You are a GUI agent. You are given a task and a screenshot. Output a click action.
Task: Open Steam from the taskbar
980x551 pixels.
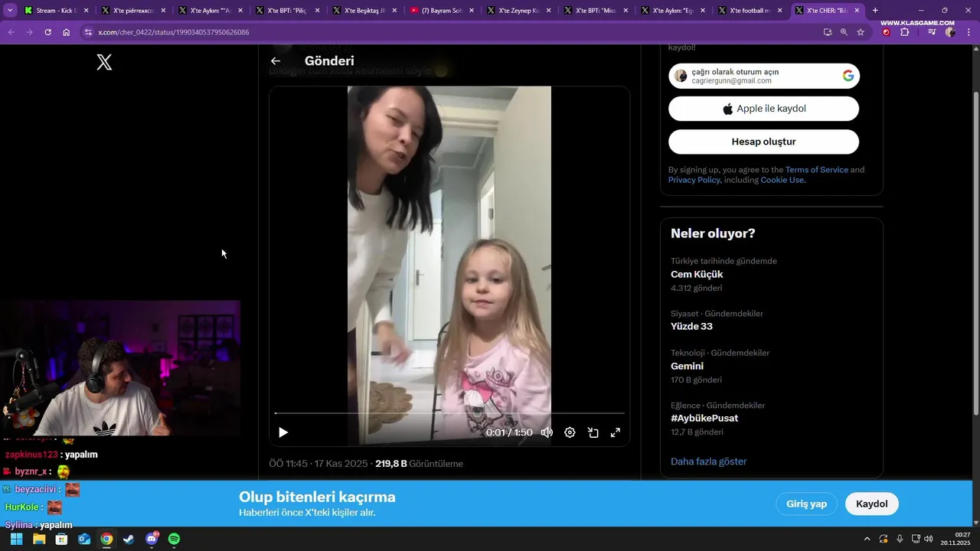129,539
